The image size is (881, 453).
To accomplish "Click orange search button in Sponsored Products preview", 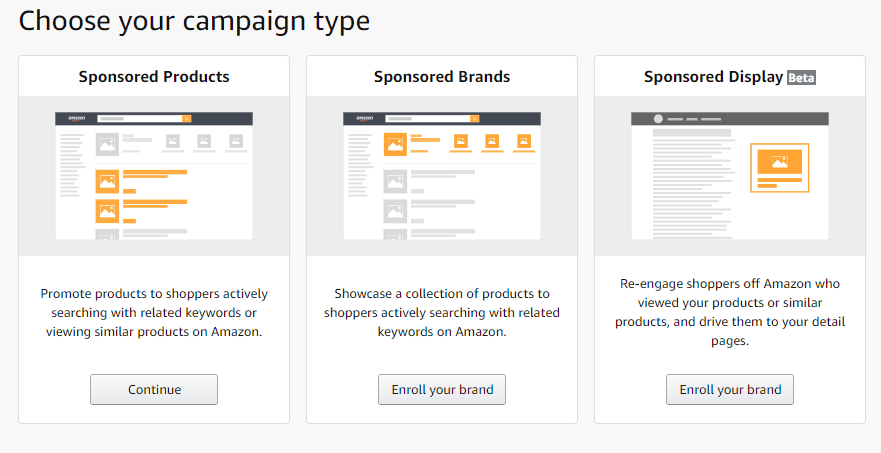I will pos(187,119).
